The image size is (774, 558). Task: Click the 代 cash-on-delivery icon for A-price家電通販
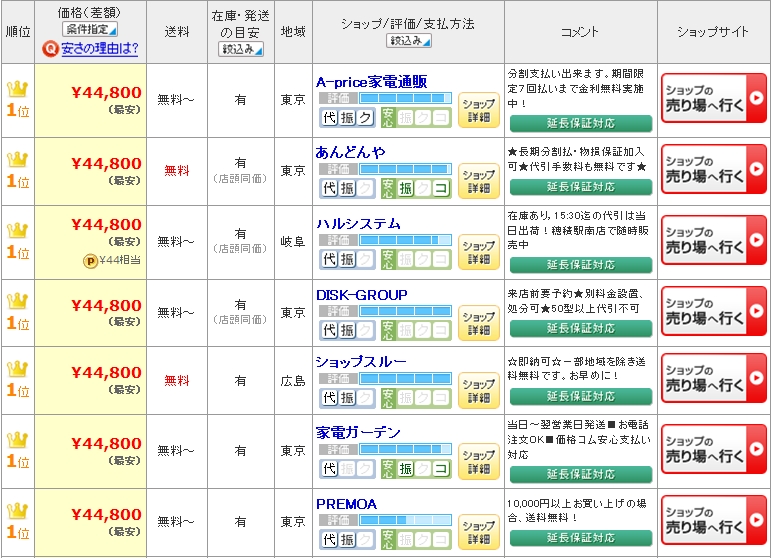pyautogui.click(x=329, y=118)
